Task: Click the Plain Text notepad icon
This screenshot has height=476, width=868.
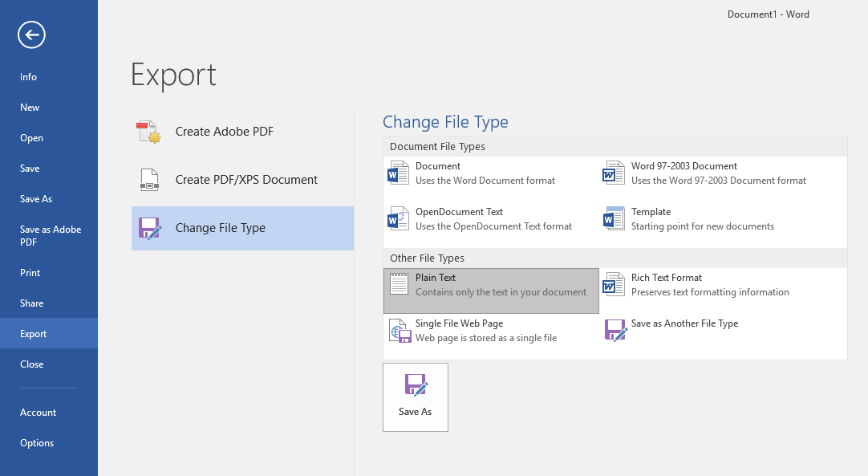Action: [399, 284]
